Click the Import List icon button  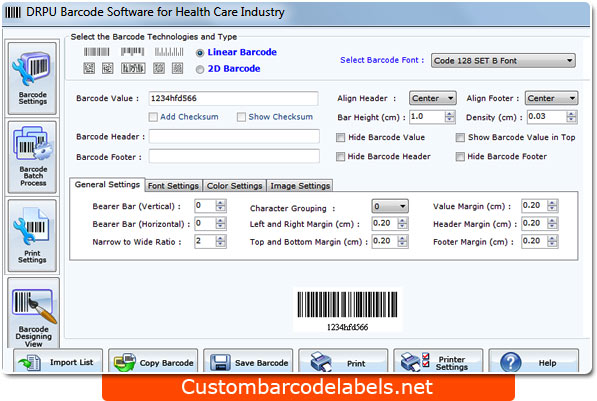pyautogui.click(x=58, y=361)
